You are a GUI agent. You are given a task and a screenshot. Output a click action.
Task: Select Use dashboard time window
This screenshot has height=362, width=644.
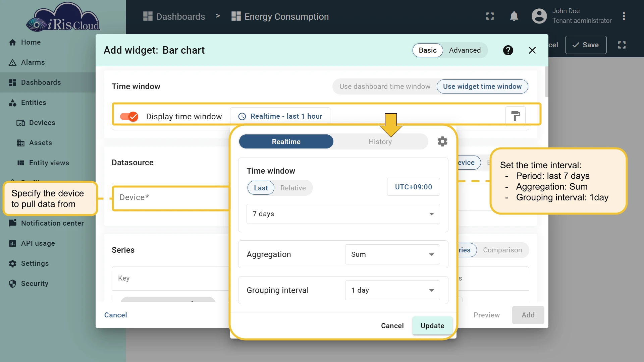(385, 86)
